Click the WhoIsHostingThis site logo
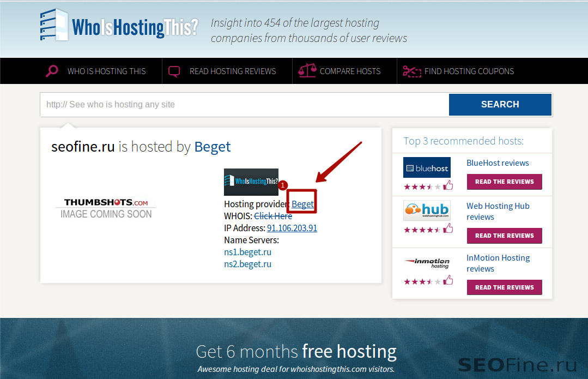 [x=118, y=25]
